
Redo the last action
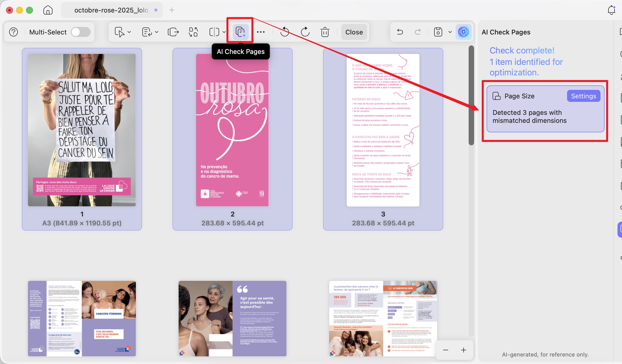418,32
